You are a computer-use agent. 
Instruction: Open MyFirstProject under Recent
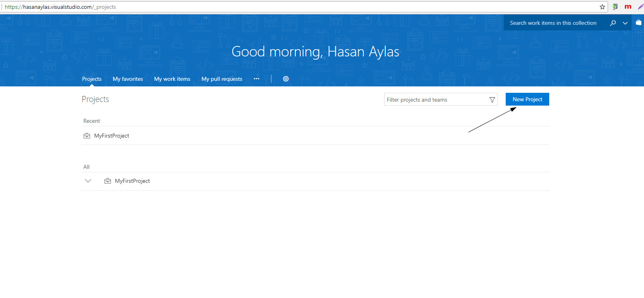point(112,136)
